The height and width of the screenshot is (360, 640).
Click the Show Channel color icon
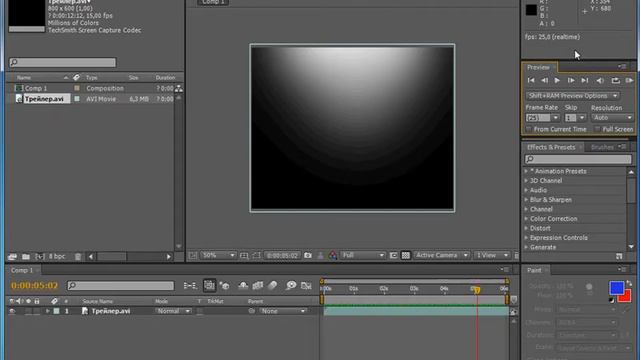333,256
